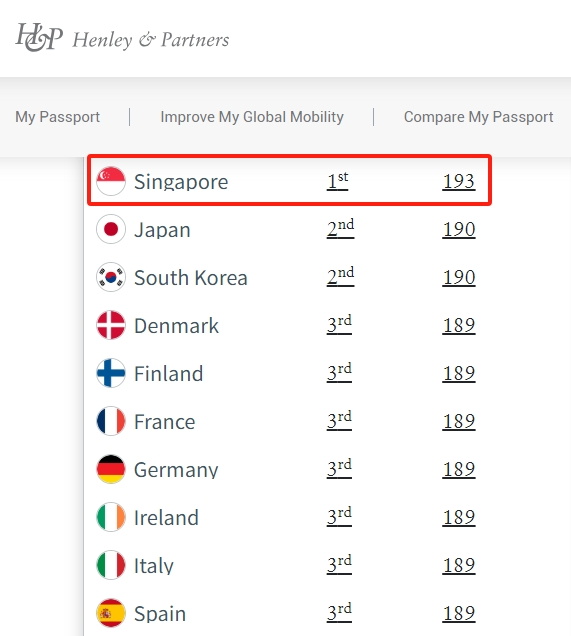Click the Germany flag icon

pos(111,469)
